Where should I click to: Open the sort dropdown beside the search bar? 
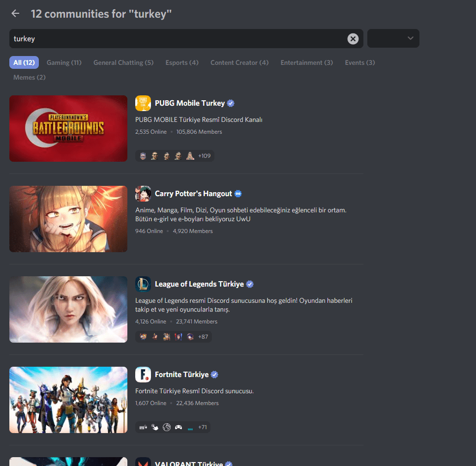coord(393,38)
